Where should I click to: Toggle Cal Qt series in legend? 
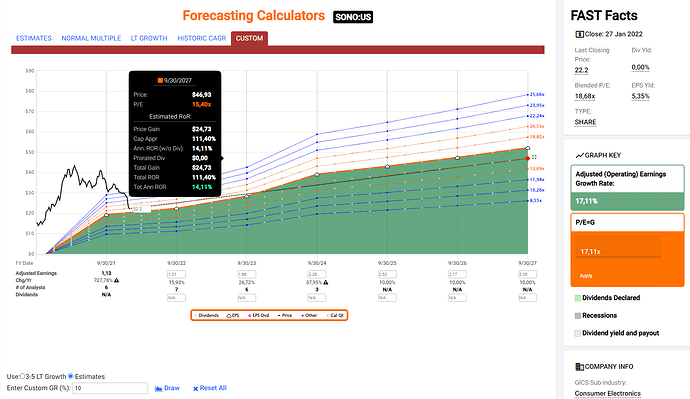[x=335, y=315]
